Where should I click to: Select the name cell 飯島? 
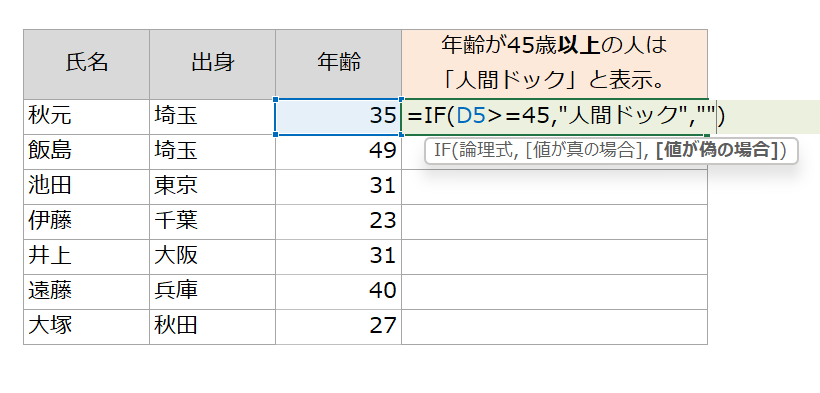86,152
